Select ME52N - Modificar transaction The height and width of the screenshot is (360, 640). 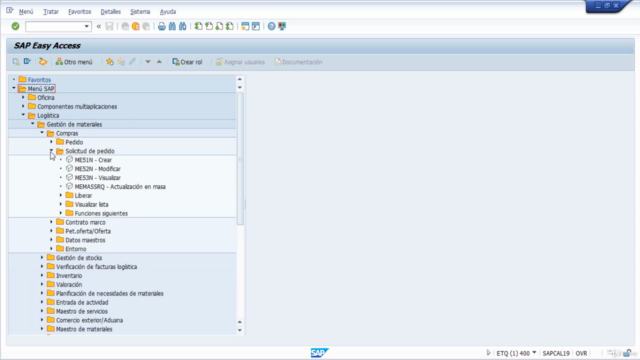click(x=98, y=169)
